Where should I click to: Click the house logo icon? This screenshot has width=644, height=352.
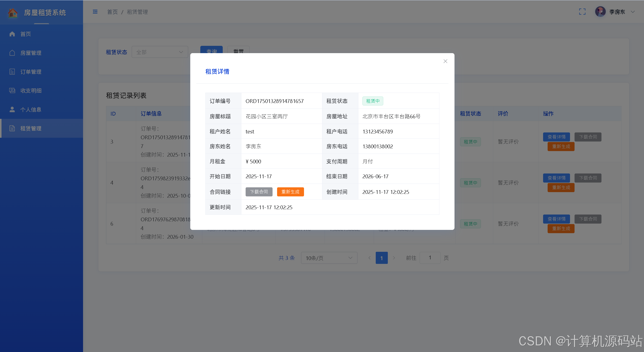[13, 12]
